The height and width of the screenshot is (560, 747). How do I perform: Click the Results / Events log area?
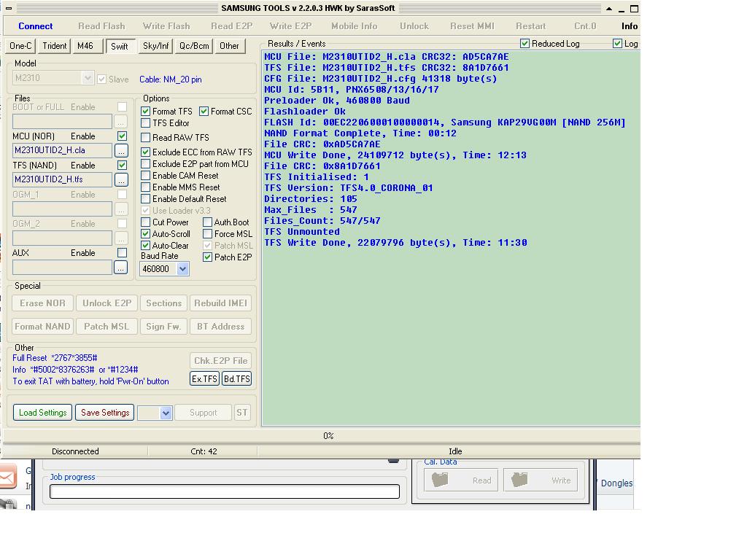451,238
